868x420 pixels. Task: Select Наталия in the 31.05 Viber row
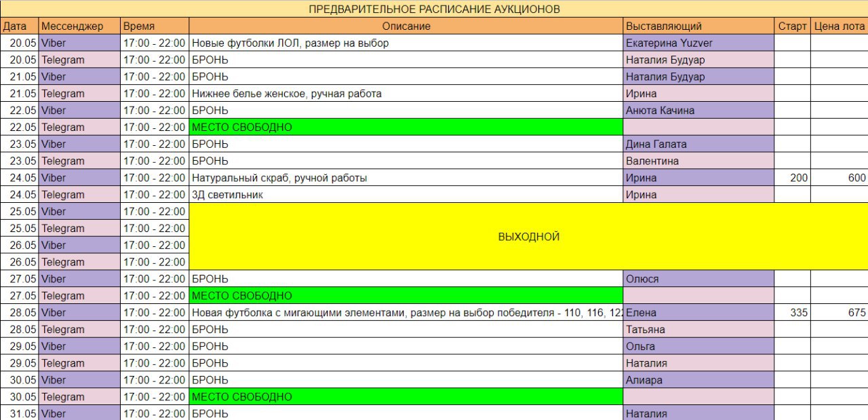point(699,413)
